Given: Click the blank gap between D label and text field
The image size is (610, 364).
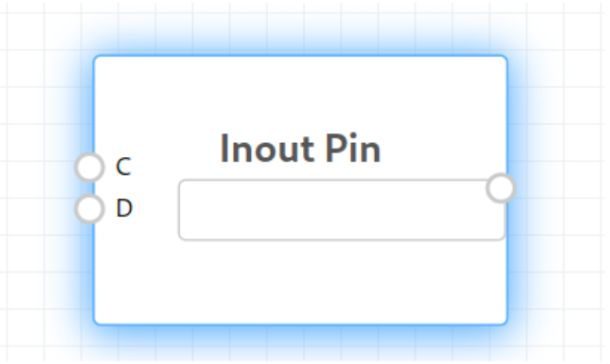Looking at the screenshot, I should (x=156, y=208).
